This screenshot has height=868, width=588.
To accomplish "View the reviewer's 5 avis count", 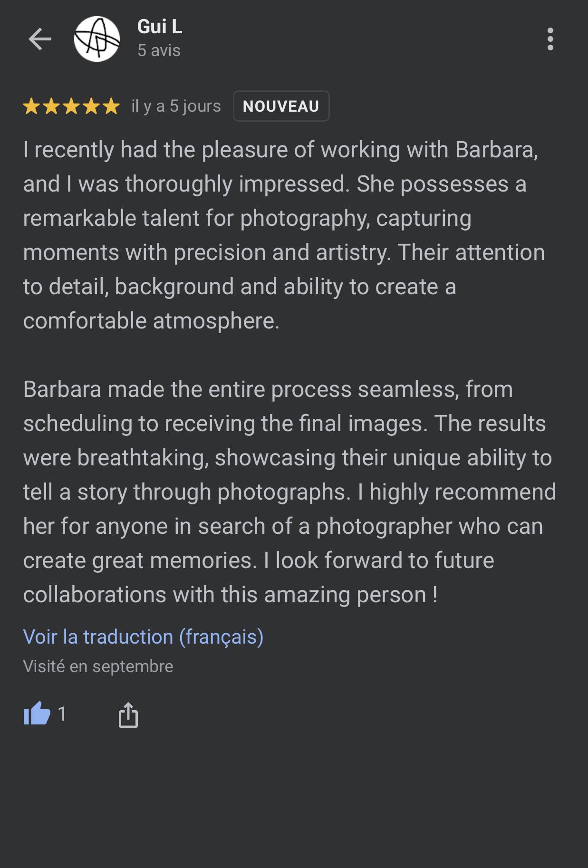I will [159, 50].
